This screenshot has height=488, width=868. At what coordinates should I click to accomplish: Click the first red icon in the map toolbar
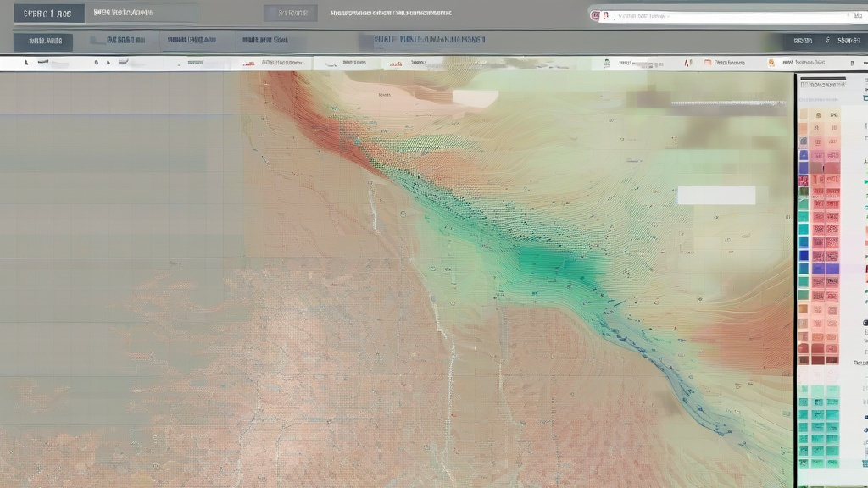(x=248, y=63)
